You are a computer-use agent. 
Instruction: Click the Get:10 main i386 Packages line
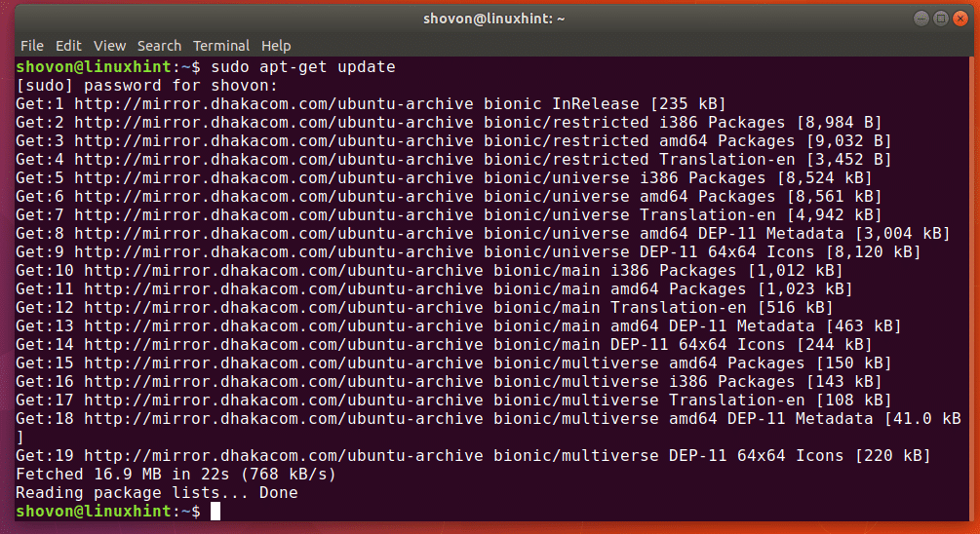[429, 271]
